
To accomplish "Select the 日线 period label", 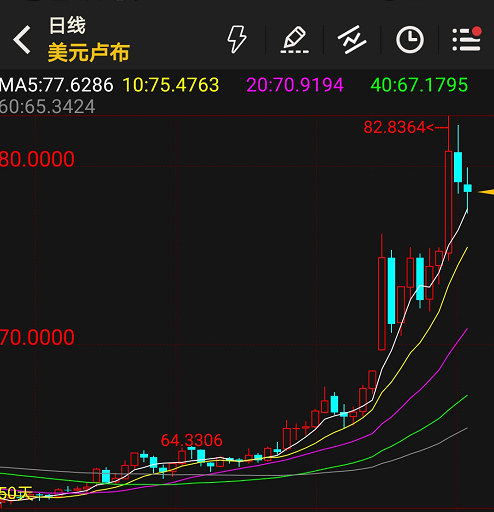I will coord(67,26).
